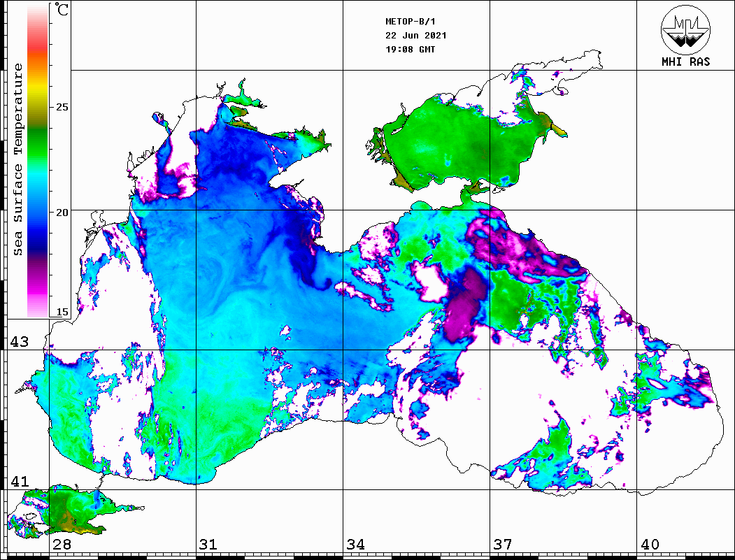Click longitude label '34'
The image size is (735, 560).
(x=355, y=545)
